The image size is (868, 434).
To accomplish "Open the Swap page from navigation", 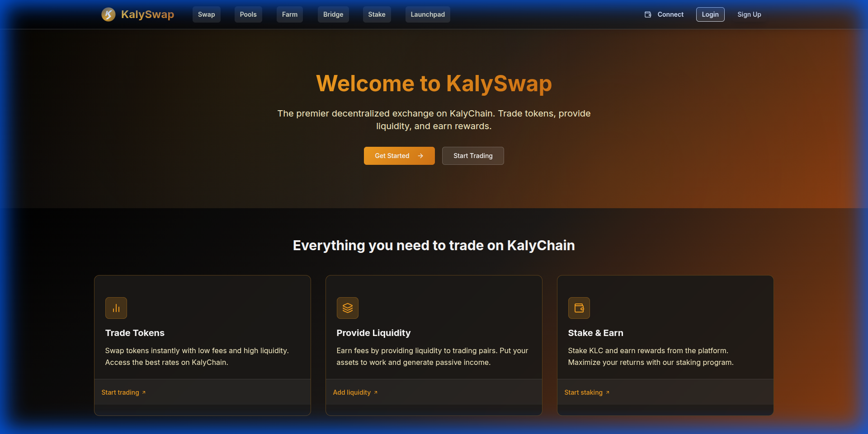I will (206, 14).
